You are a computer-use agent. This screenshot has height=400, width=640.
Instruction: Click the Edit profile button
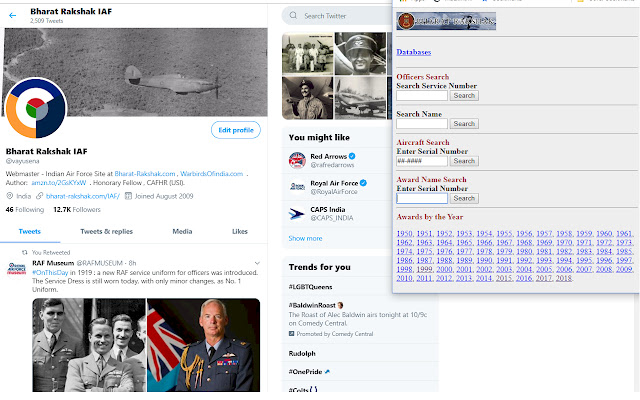pos(236,130)
